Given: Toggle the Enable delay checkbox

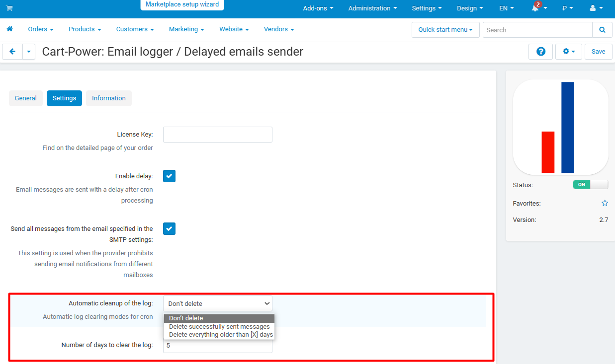Looking at the screenshot, I should click(x=170, y=176).
